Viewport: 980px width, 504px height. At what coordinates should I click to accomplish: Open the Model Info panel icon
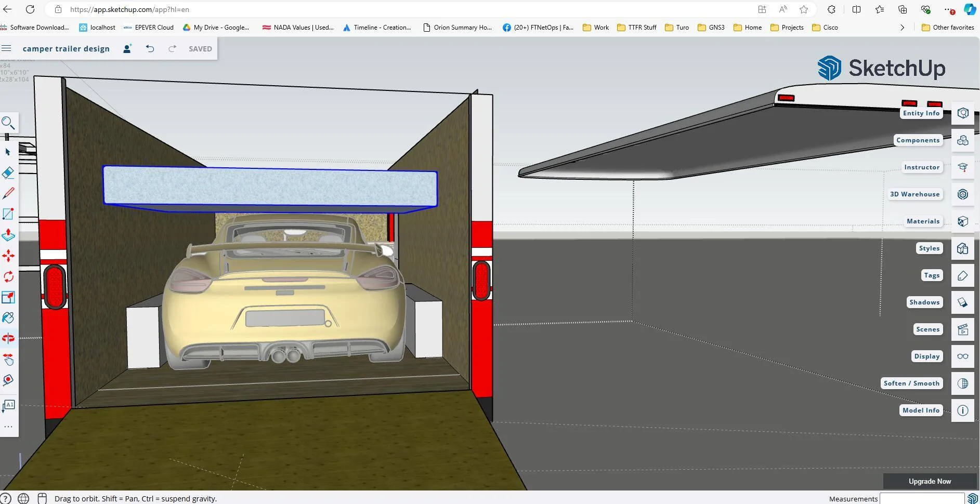point(963,410)
